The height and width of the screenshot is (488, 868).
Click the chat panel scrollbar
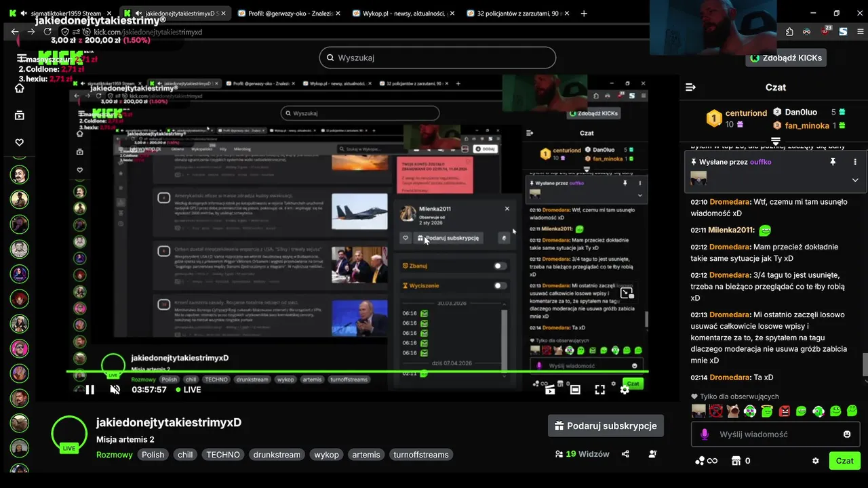(x=865, y=365)
